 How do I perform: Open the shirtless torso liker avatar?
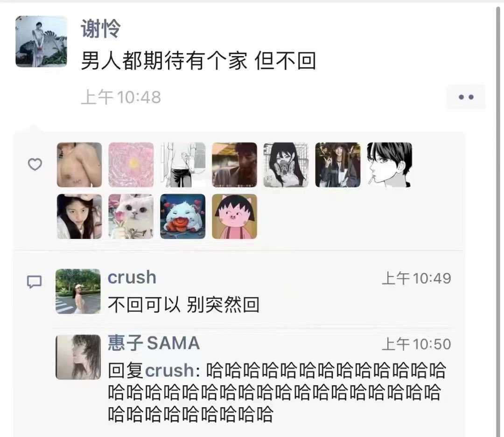[79, 165]
